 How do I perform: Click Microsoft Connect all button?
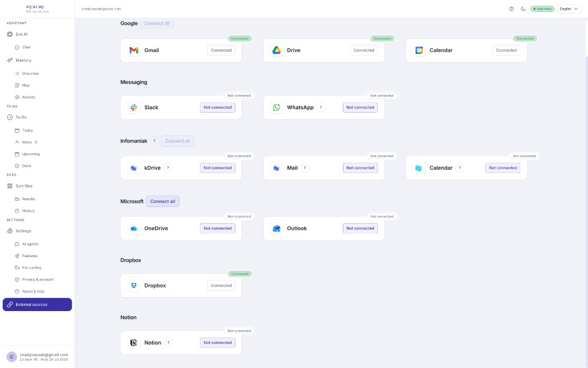163,201
